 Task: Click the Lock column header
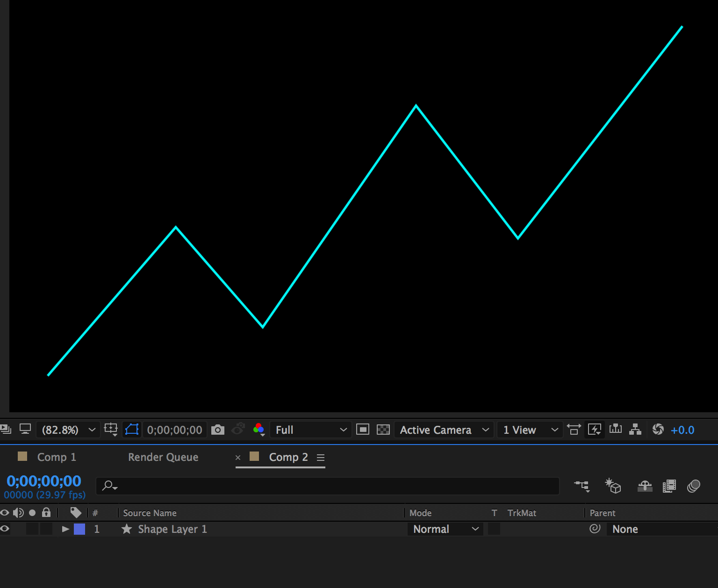46,512
